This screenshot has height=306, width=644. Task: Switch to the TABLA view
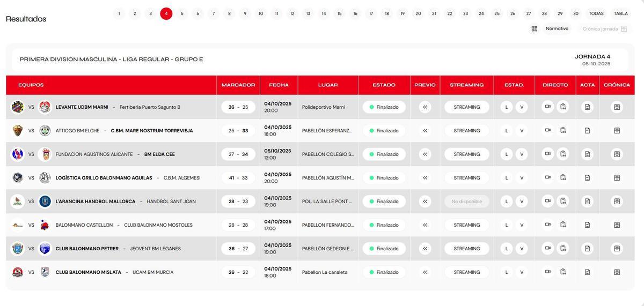pos(620,14)
